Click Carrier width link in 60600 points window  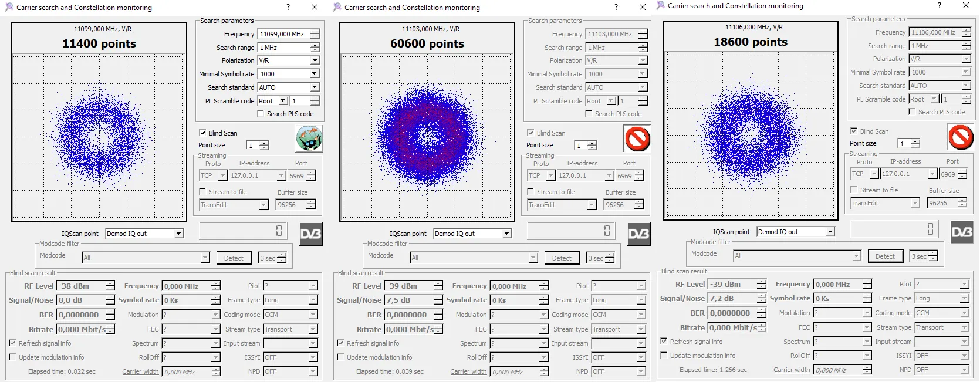(468, 371)
